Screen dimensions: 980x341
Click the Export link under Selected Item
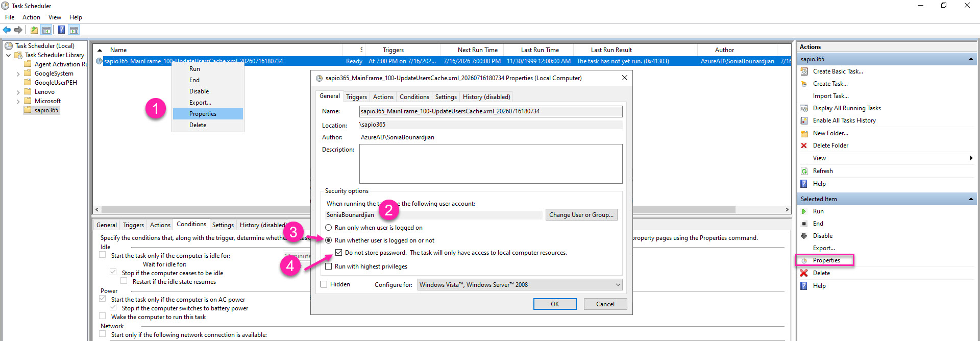tap(824, 248)
